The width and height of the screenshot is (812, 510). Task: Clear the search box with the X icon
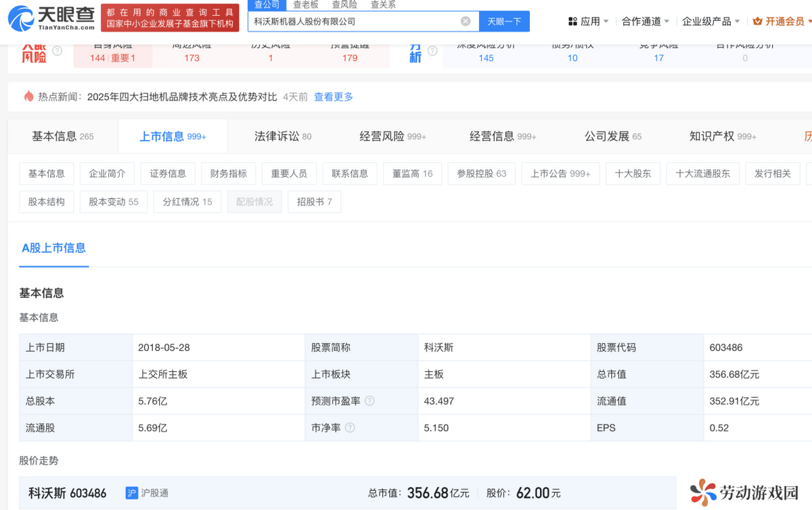[466, 21]
